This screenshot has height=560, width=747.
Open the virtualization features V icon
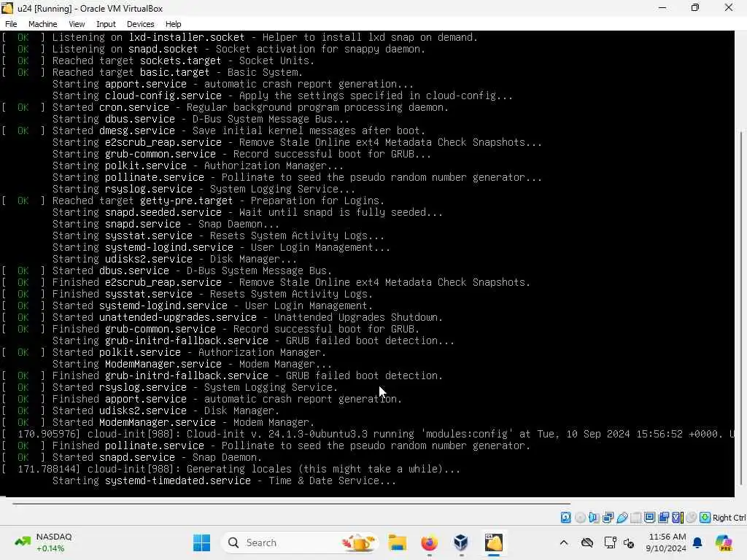[678, 517]
